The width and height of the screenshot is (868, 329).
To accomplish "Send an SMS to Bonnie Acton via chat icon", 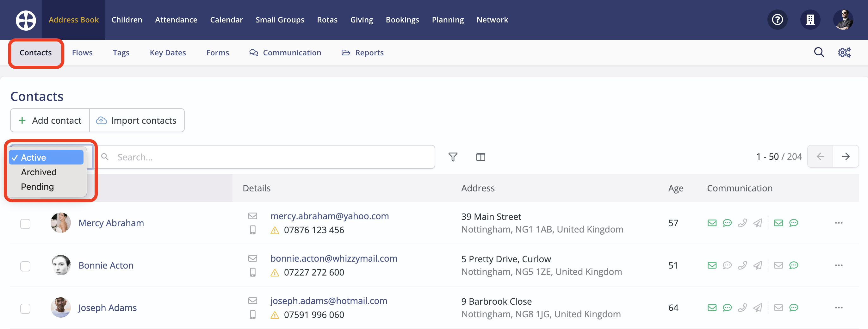I will pos(728,265).
